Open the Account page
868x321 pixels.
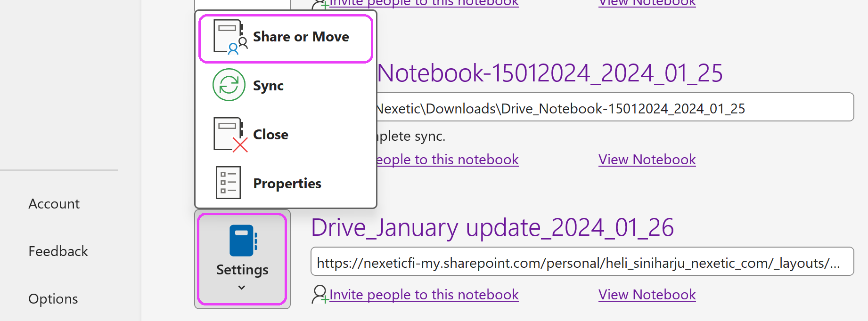54,204
